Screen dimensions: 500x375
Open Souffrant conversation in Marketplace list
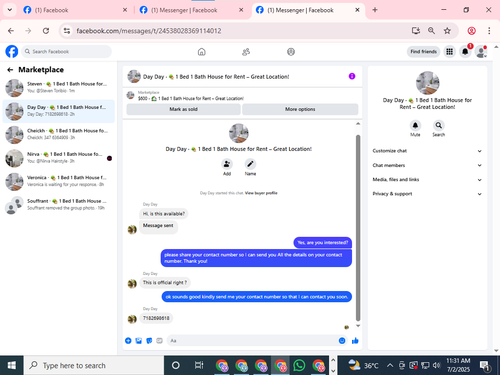(59, 205)
